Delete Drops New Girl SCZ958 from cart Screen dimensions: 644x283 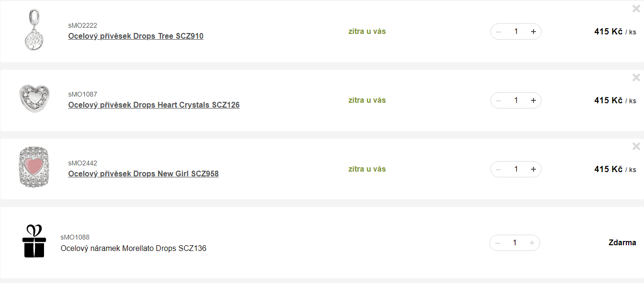[636, 146]
